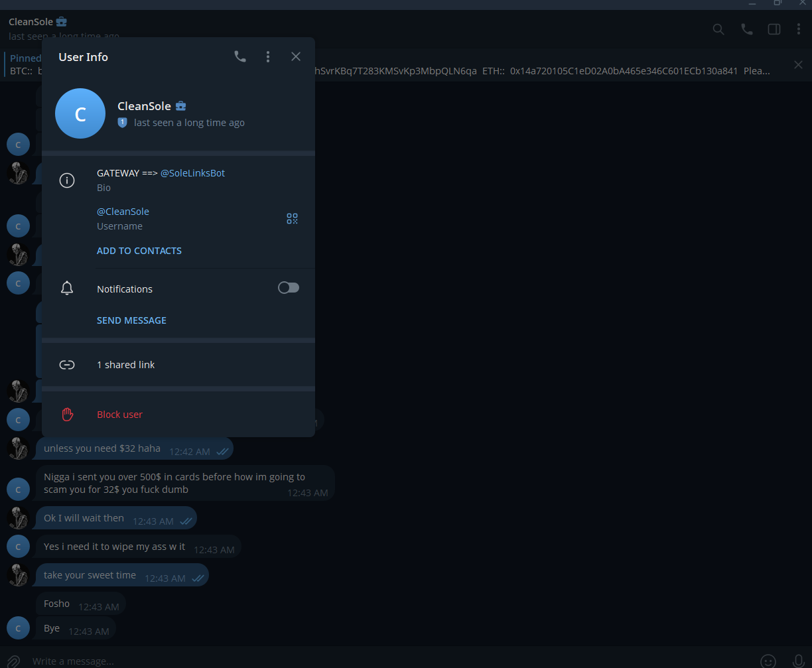This screenshot has width=812, height=668.
Task: Open the chat header more-options menu
Action: 799,29
